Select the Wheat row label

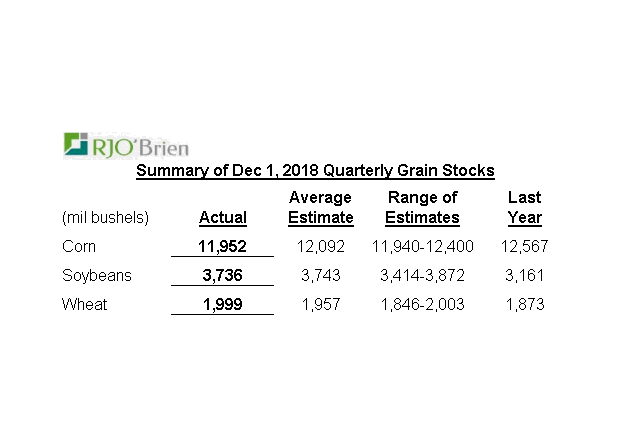tap(83, 304)
